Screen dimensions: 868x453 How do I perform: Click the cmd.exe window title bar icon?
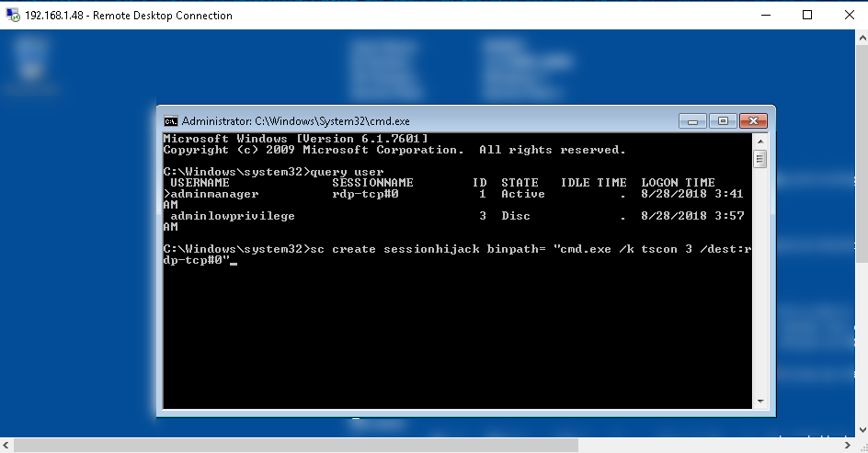170,121
